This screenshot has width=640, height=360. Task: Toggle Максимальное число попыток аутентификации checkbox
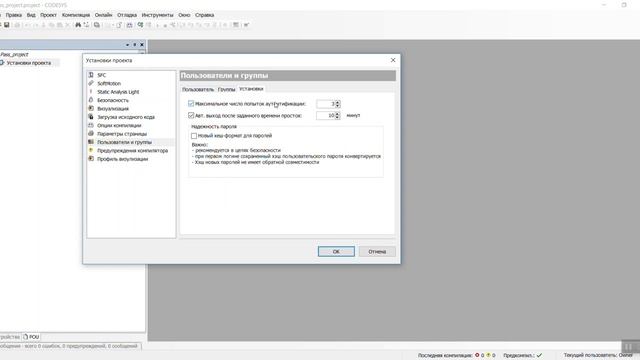click(191, 104)
